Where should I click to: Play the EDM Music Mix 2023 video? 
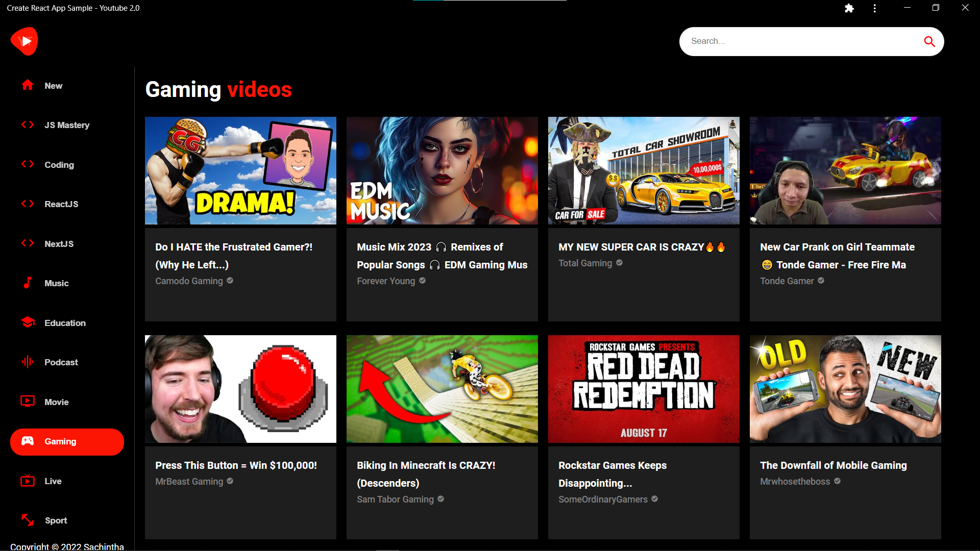click(x=442, y=170)
